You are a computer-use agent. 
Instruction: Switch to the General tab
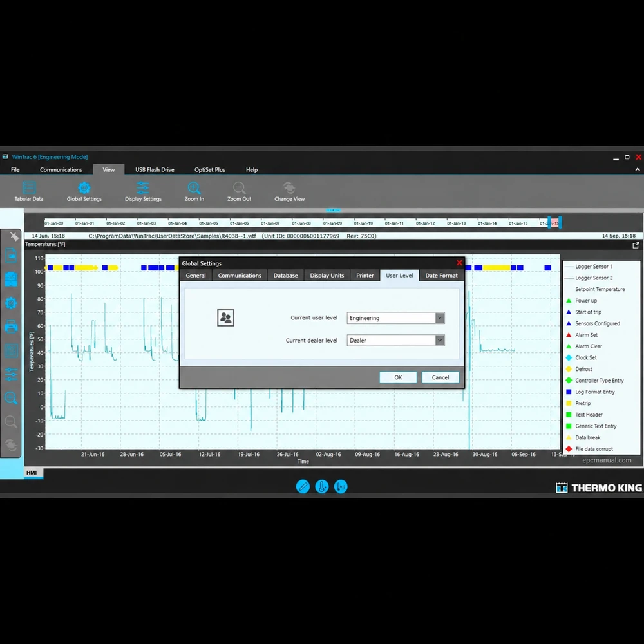pos(196,275)
